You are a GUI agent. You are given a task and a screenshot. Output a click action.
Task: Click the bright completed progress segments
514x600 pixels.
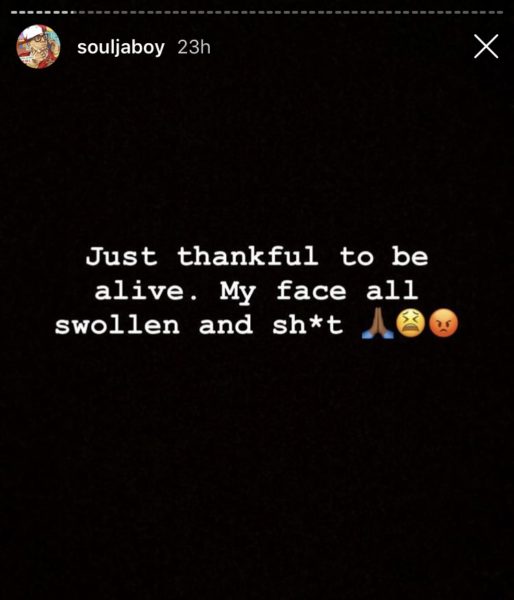[x=42, y=13]
